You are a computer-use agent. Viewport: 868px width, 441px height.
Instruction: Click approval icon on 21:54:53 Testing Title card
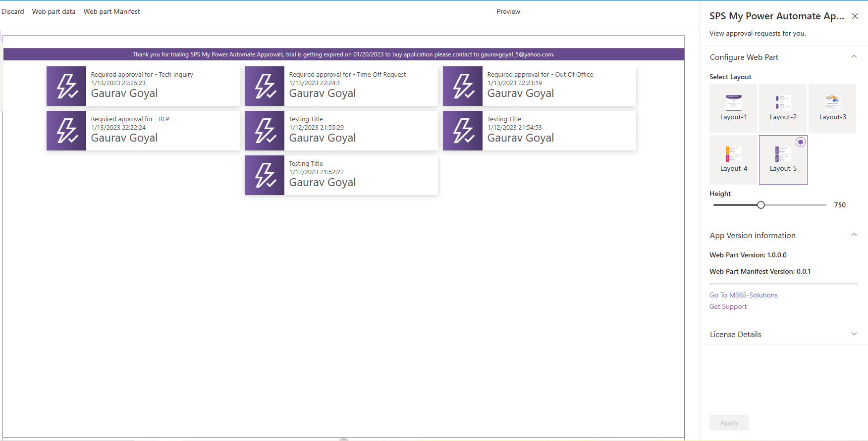pyautogui.click(x=463, y=131)
